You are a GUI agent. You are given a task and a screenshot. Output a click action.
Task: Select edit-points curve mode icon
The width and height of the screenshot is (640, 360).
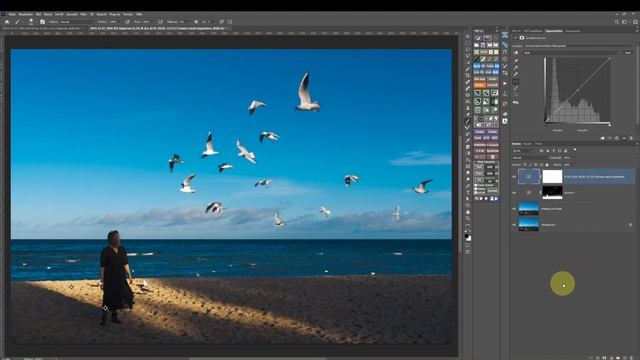tap(516, 82)
